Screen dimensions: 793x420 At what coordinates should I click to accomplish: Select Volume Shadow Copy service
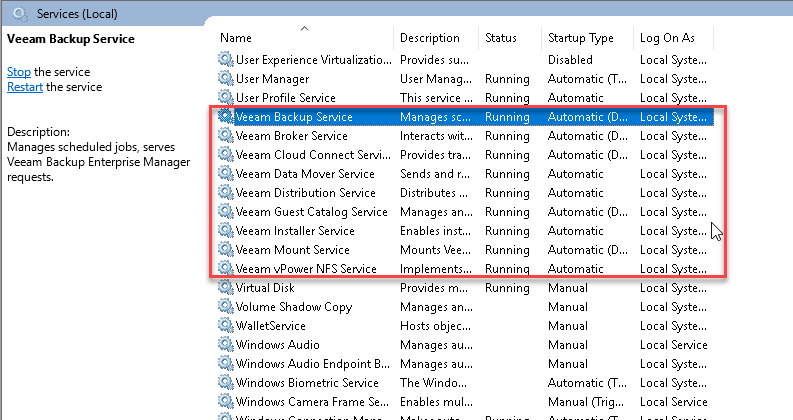(293, 307)
